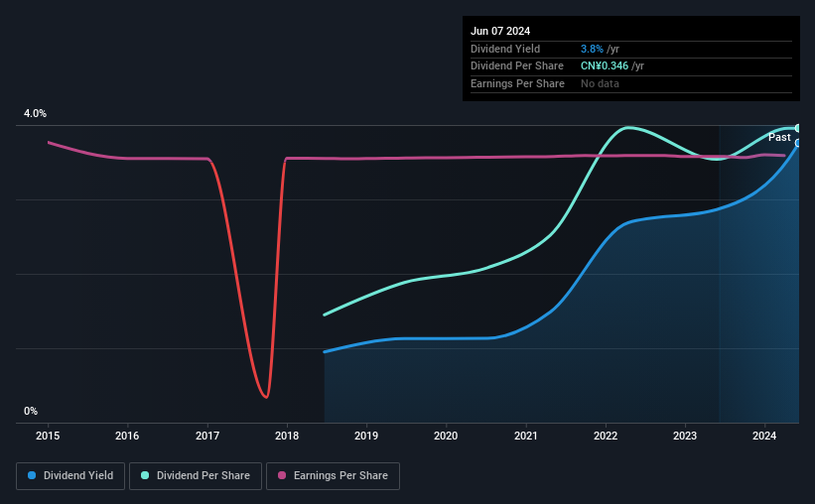Click the 4.0% y-axis label
This screenshot has height=504, width=815.
point(35,113)
